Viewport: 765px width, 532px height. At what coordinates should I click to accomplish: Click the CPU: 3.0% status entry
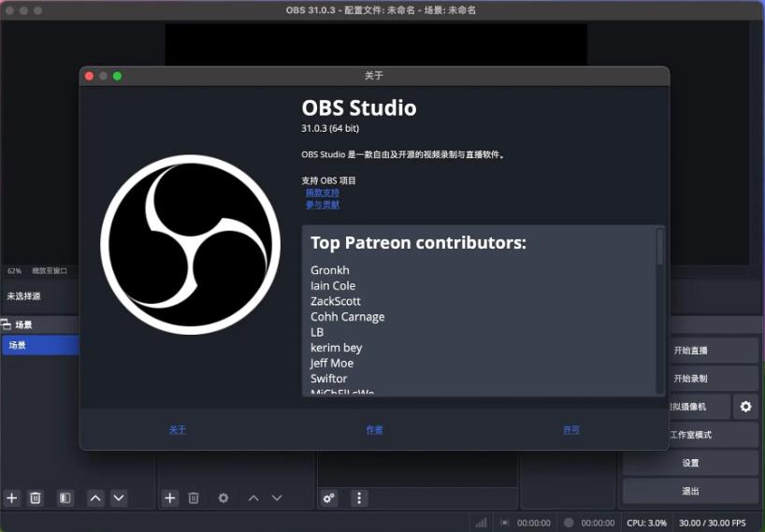point(646,523)
